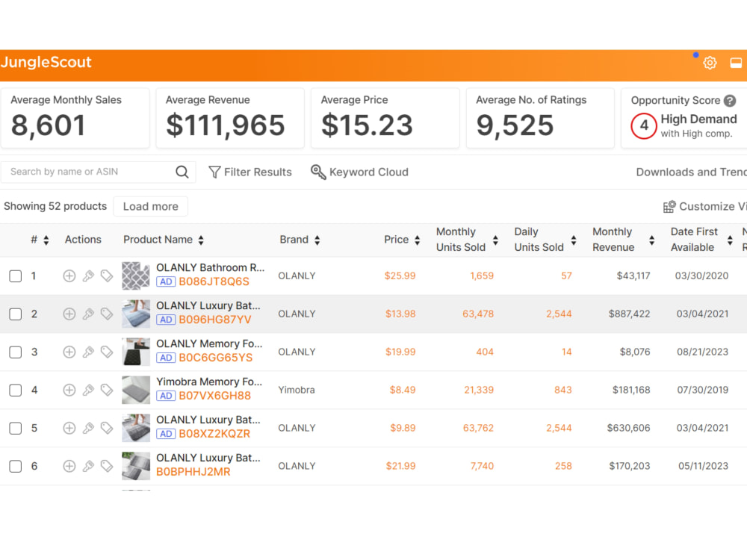This screenshot has width=747, height=560.
Task: Sort by Monthly Revenue arrows
Action: [651, 240]
